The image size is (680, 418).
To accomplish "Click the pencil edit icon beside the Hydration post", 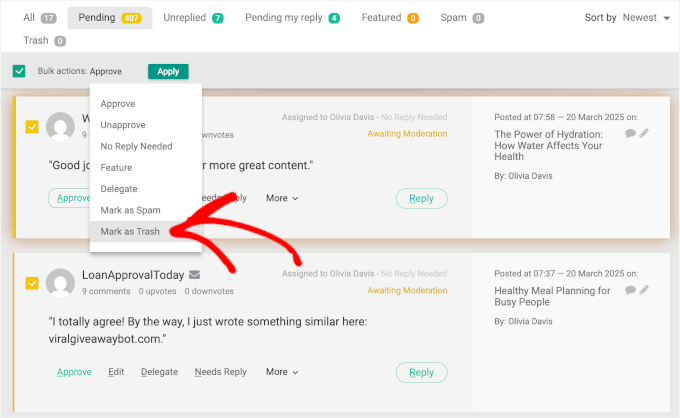I will tap(645, 133).
